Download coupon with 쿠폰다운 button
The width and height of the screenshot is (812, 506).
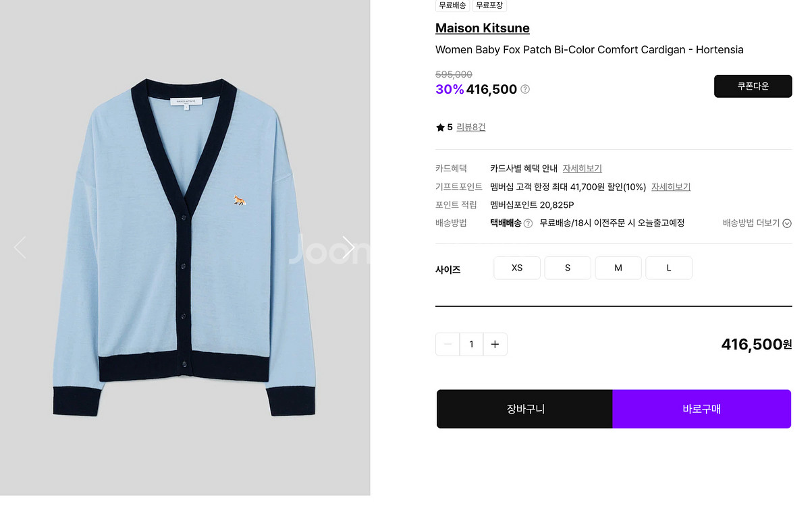[x=753, y=86]
